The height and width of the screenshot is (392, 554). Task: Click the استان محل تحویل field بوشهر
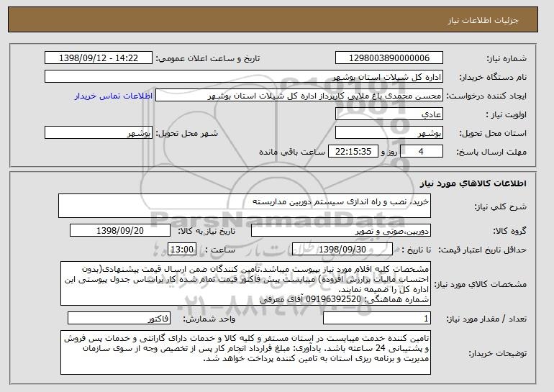point(389,133)
